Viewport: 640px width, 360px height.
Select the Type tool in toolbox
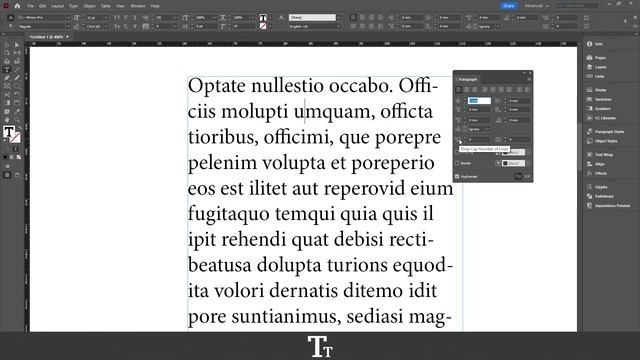(x=7, y=69)
